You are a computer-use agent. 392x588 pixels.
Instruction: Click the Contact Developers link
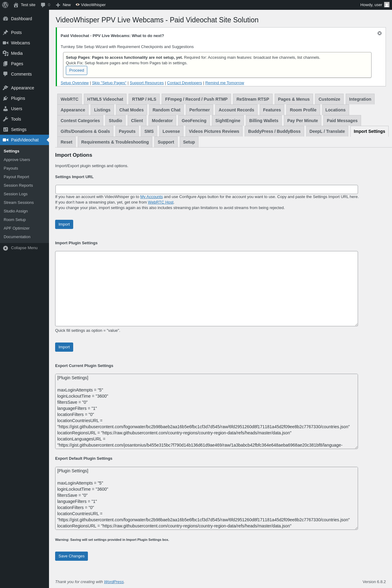(x=184, y=83)
